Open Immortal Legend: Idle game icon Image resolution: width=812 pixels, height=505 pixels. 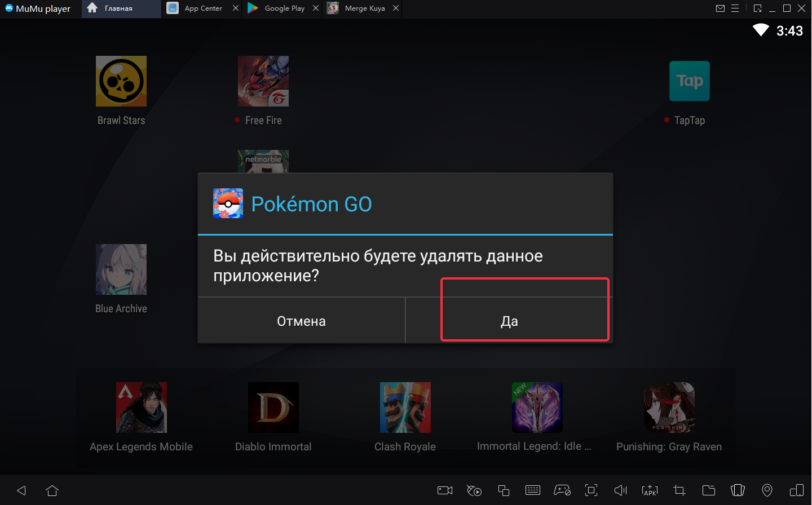click(x=537, y=407)
